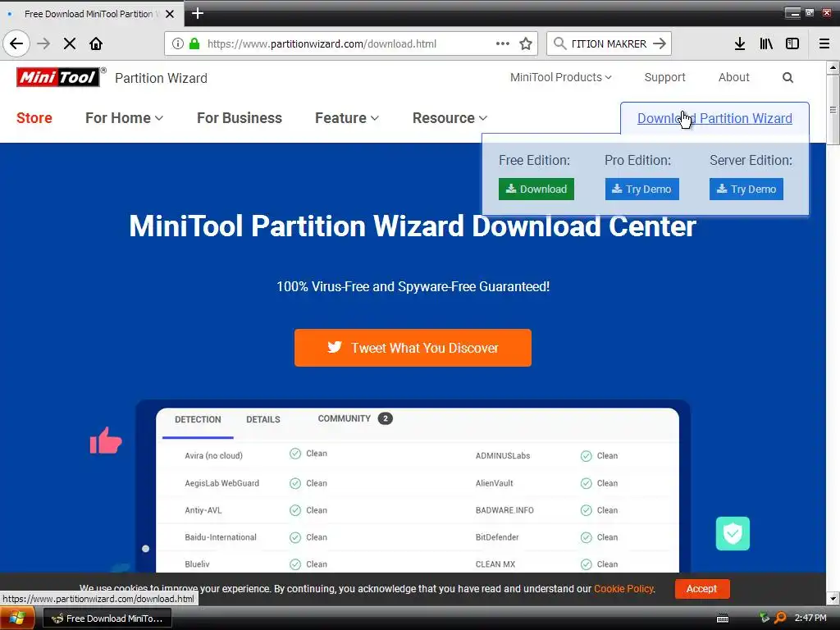Toggle the sidebar view icon
Image resolution: width=840 pixels, height=630 pixels.
tap(792, 43)
